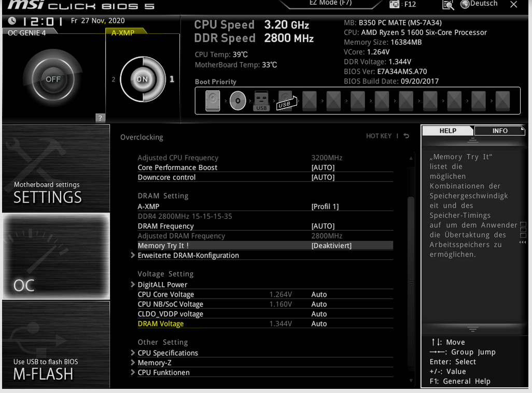Image resolution: width=532 pixels, height=393 pixels.
Task: Select USB stick boot priority icon
Action: tap(261, 101)
